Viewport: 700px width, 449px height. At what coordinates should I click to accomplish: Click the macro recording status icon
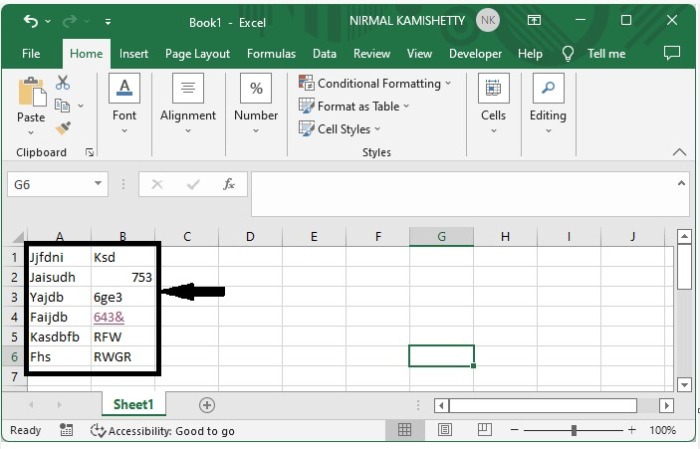pyautogui.click(x=66, y=430)
